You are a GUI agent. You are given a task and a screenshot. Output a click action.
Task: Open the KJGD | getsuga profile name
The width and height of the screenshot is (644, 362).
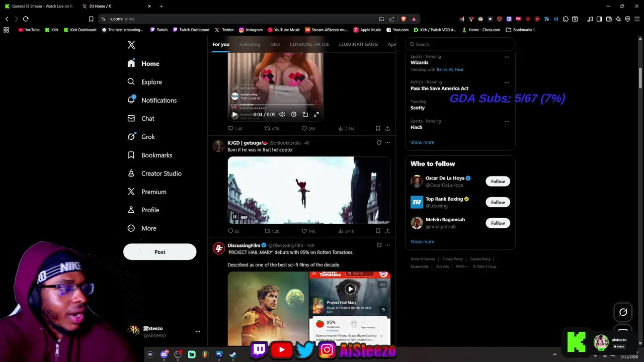(x=248, y=143)
